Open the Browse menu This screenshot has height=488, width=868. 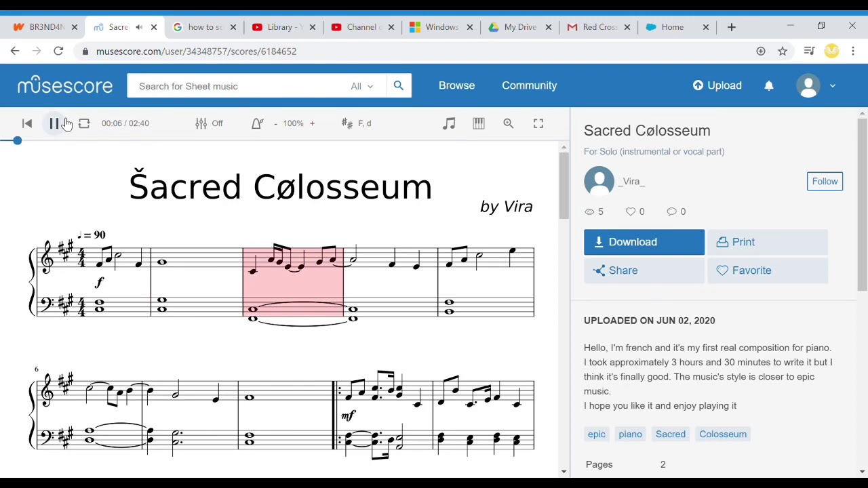(456, 85)
